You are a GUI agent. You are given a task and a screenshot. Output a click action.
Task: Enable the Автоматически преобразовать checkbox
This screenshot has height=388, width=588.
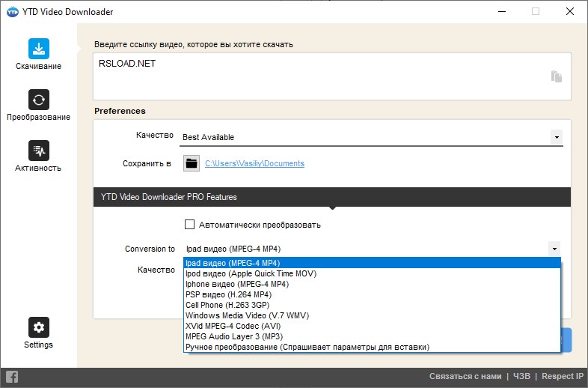[x=189, y=225]
